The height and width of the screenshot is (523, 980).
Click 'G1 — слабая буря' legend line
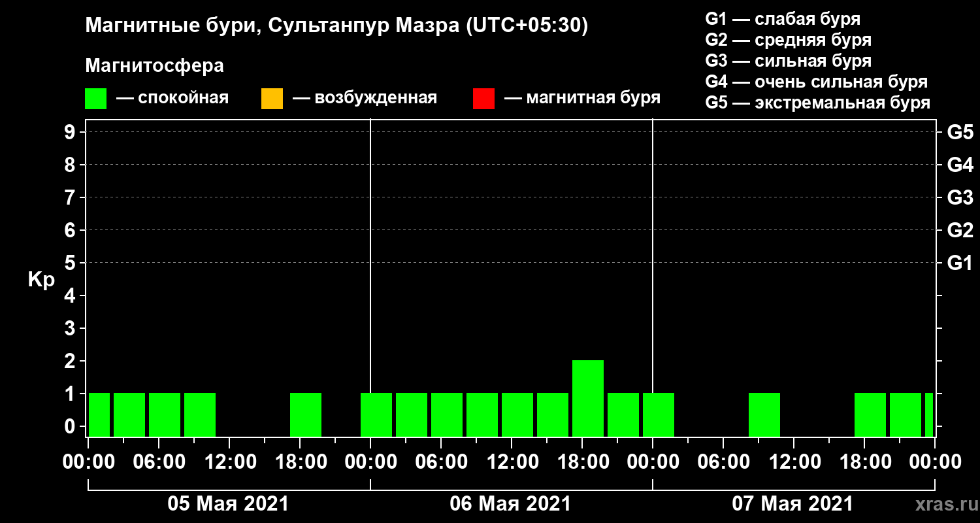pos(783,18)
